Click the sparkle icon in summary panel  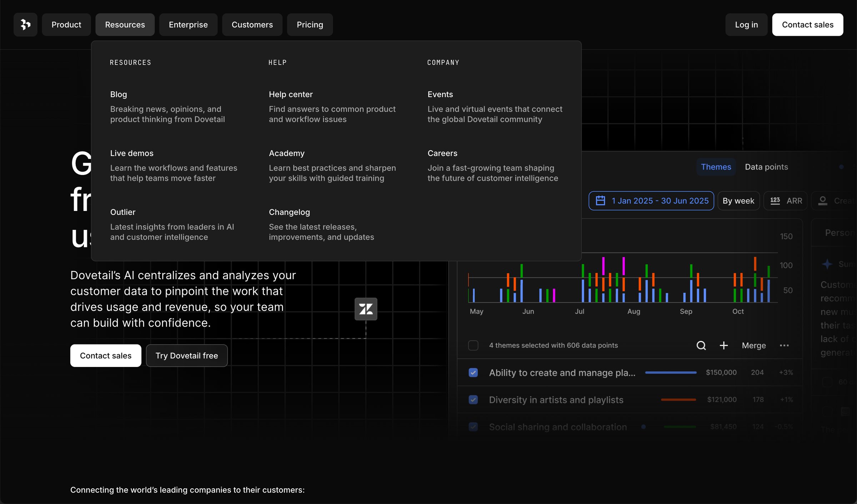coord(827,264)
